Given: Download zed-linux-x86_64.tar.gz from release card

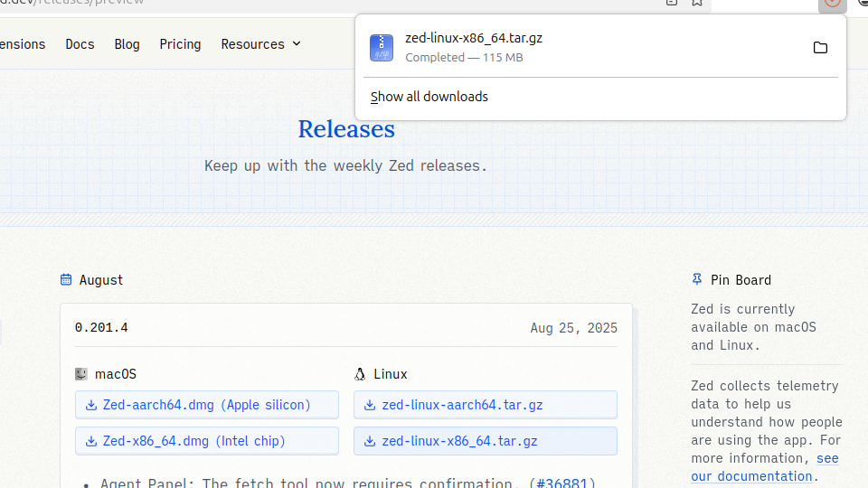Looking at the screenshot, I should click(x=486, y=441).
